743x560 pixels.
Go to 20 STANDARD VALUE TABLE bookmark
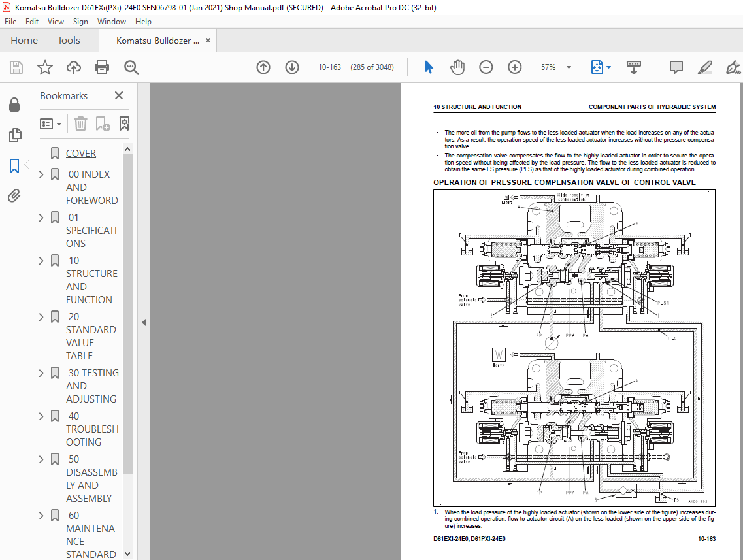tap(91, 337)
